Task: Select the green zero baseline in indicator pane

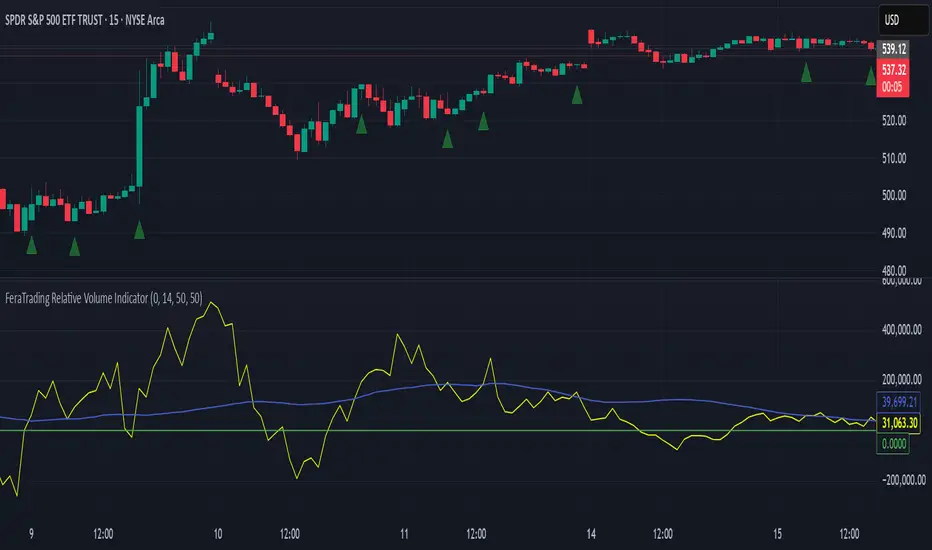Action: tap(438, 430)
